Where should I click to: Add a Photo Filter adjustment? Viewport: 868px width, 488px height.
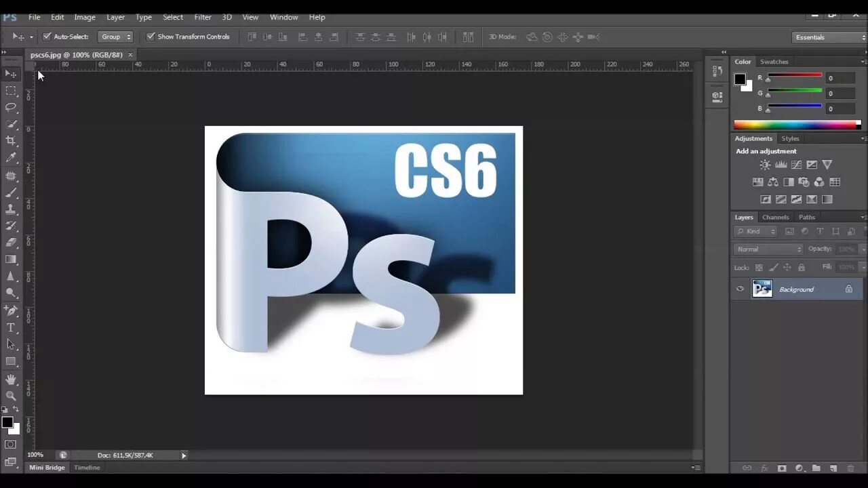pyautogui.click(x=804, y=182)
